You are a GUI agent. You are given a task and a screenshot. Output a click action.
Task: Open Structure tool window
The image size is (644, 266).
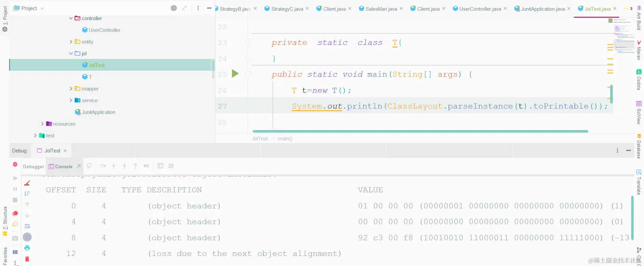point(5,221)
